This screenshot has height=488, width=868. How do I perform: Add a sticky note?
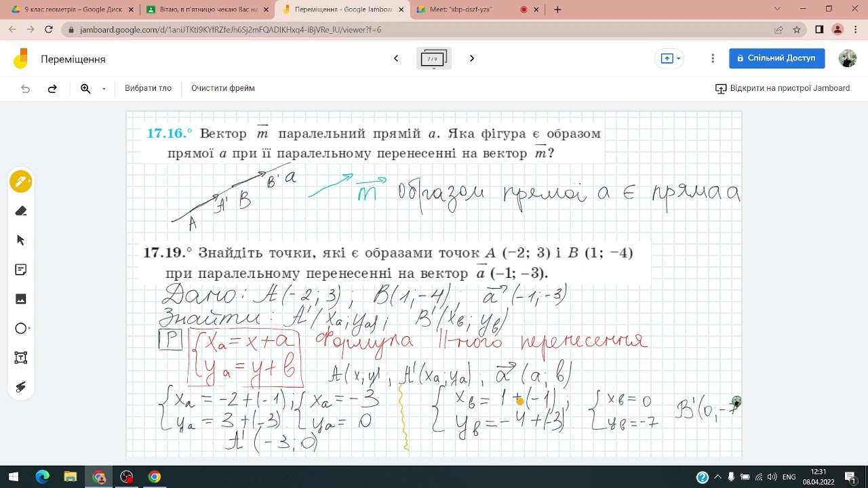click(x=21, y=270)
